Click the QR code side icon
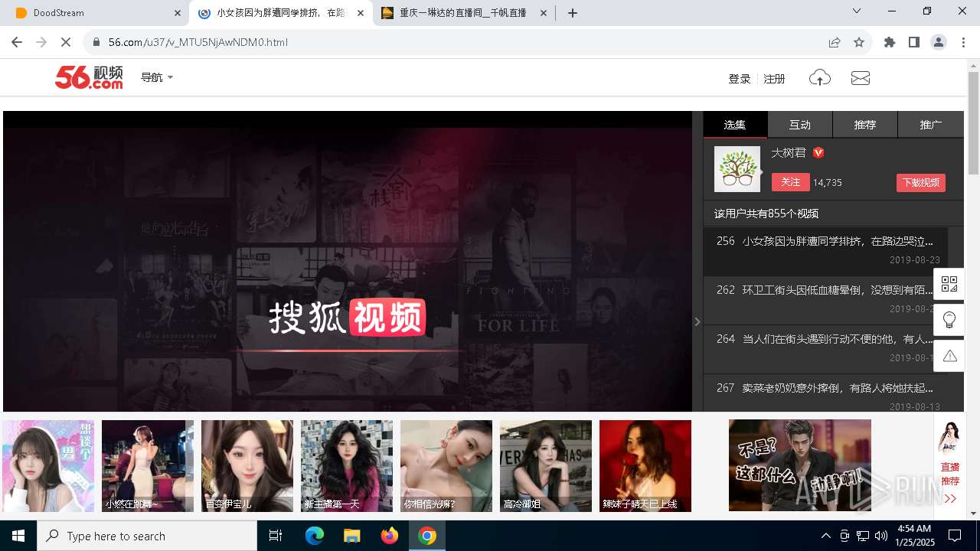 (949, 284)
